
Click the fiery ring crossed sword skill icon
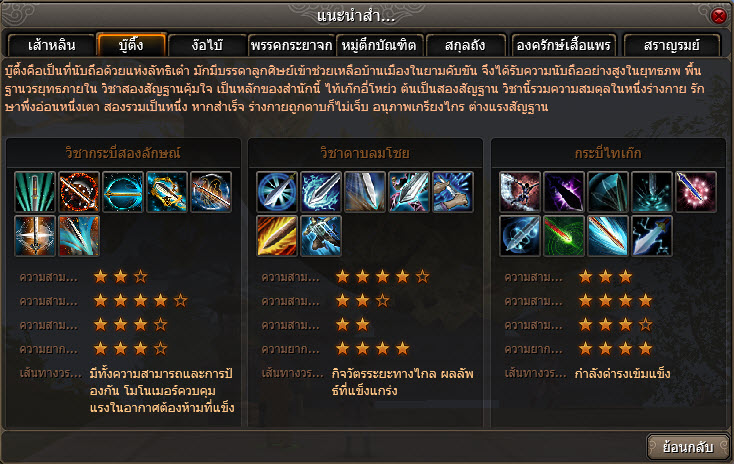[x=79, y=192]
